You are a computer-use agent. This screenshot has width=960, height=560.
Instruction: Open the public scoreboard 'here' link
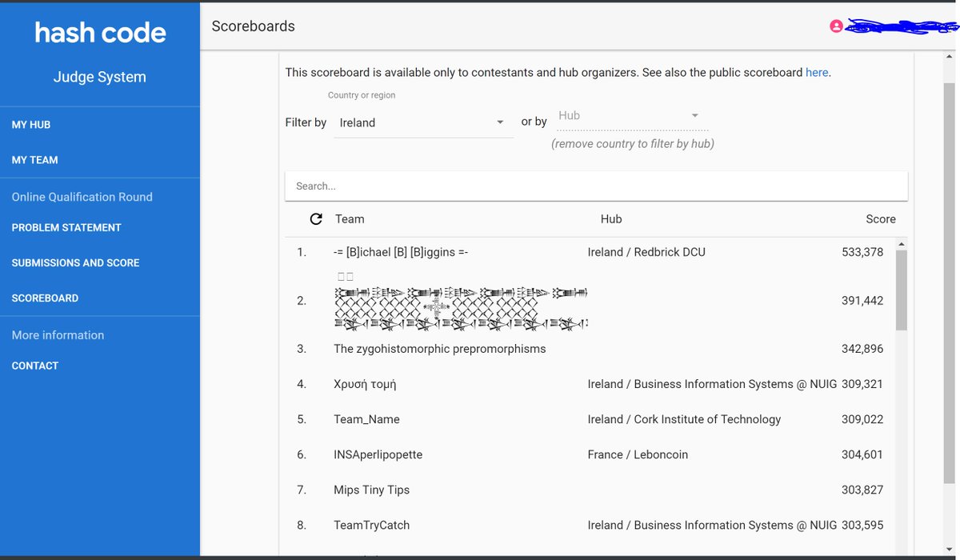[817, 72]
